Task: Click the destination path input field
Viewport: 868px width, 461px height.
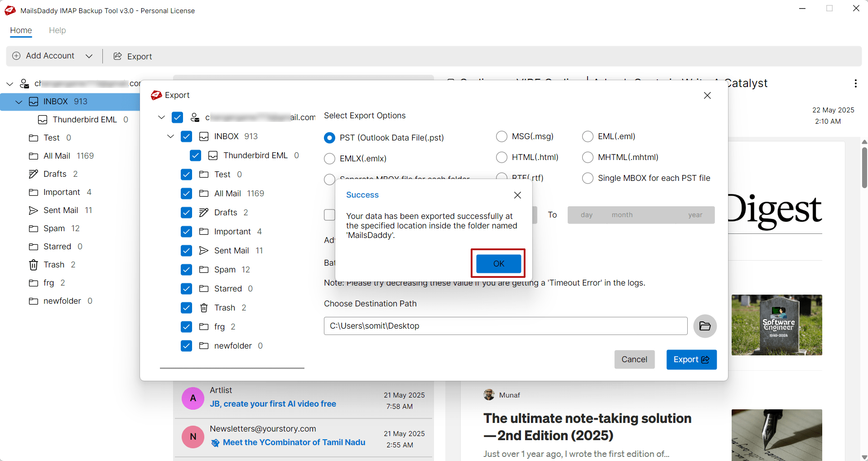Action: tap(506, 326)
